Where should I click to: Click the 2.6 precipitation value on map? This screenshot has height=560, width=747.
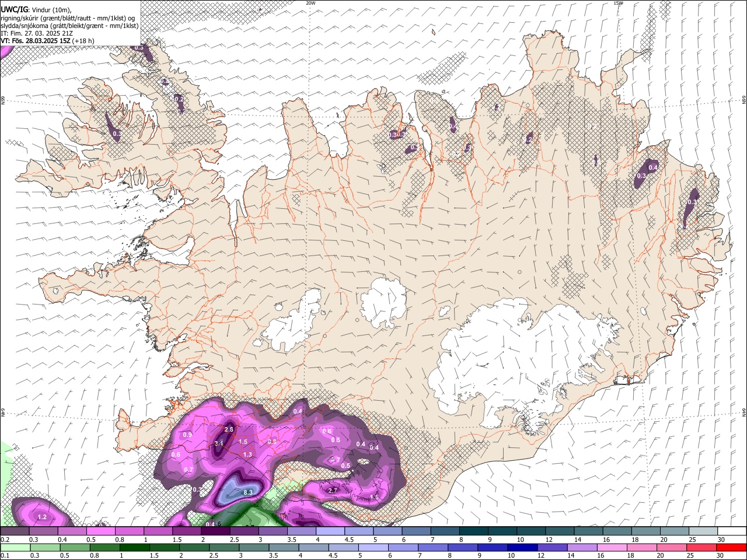tap(229, 429)
